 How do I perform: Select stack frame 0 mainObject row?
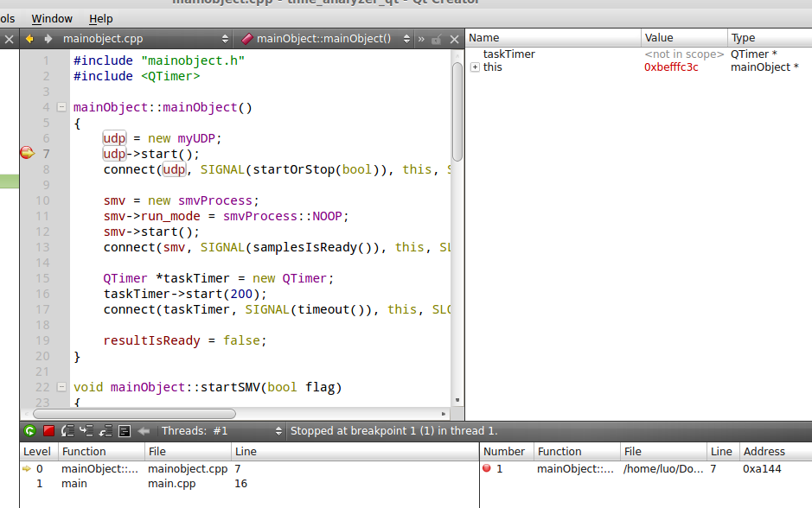[x=250, y=468]
